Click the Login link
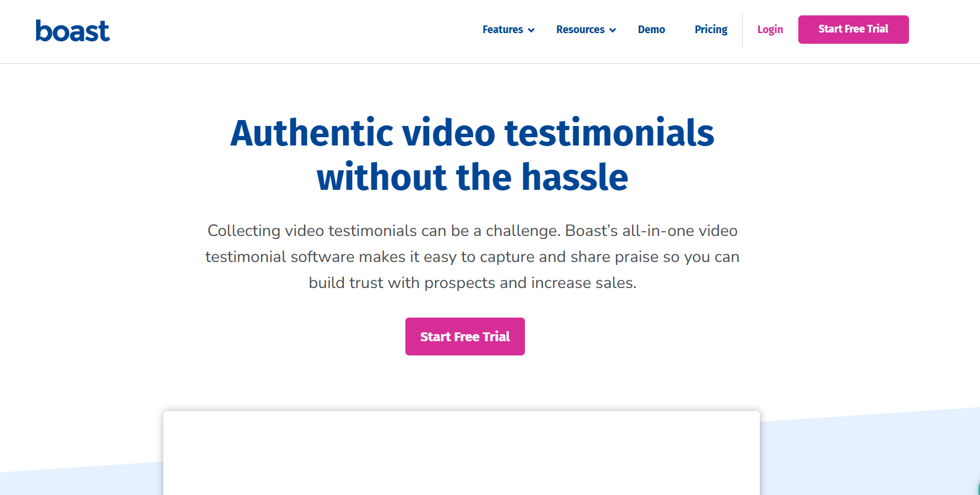 coord(770,30)
